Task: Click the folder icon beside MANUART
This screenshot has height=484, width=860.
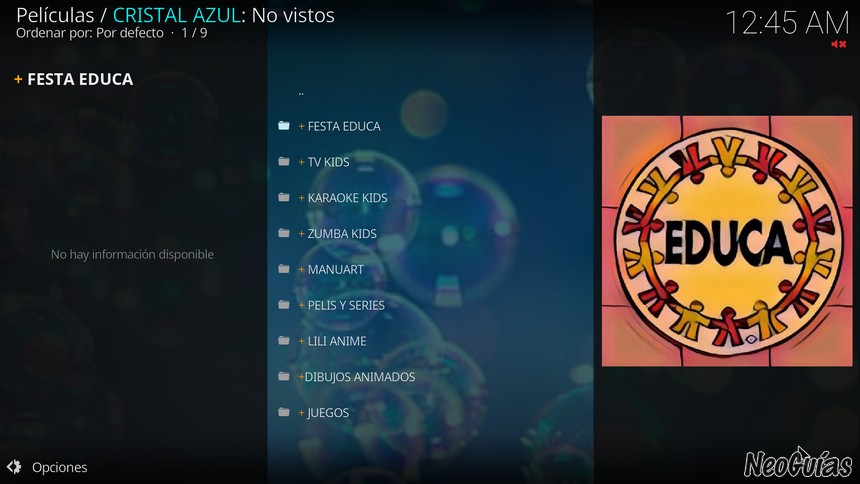Action: point(284,269)
